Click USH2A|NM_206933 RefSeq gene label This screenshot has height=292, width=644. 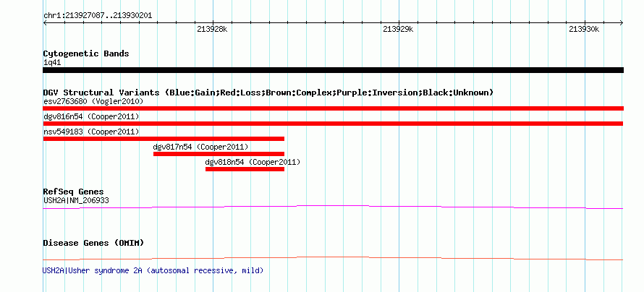76,200
